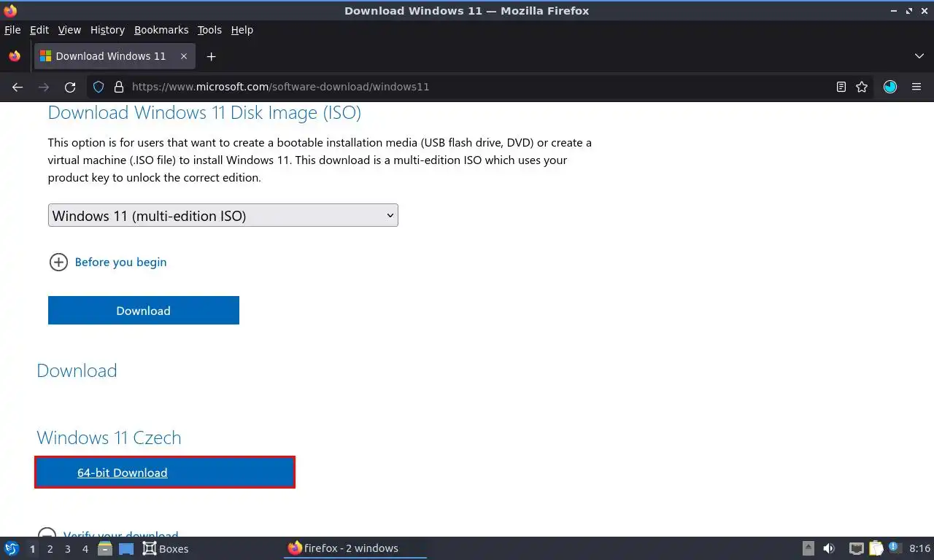List all tabs chevron
The height and width of the screenshot is (560, 934).
pos(919,56)
